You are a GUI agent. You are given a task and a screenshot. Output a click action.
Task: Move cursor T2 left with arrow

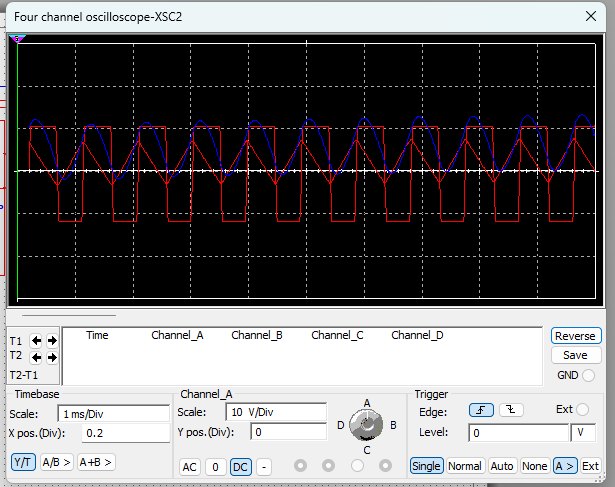(x=36, y=357)
